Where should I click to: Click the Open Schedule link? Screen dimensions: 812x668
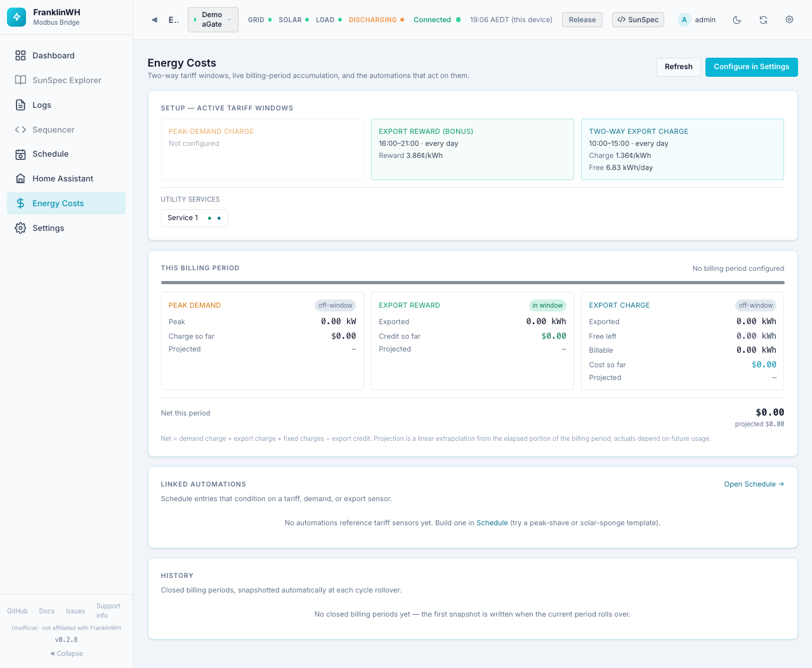(x=754, y=484)
